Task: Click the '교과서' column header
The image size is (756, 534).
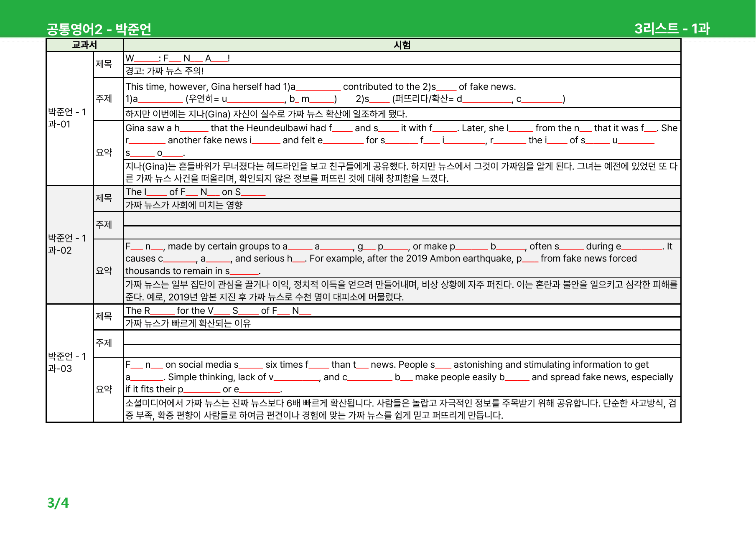Action: tap(84, 45)
